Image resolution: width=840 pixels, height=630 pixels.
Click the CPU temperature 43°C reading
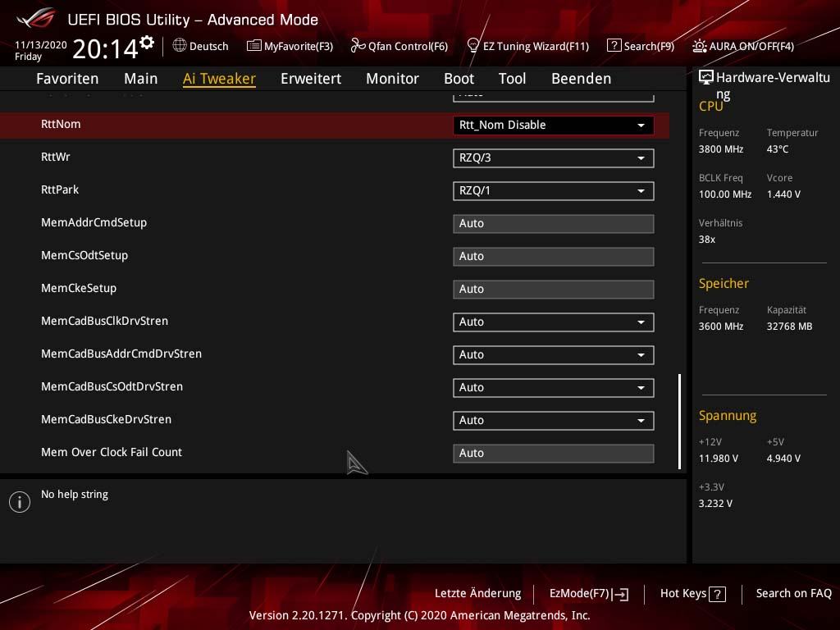click(x=778, y=149)
